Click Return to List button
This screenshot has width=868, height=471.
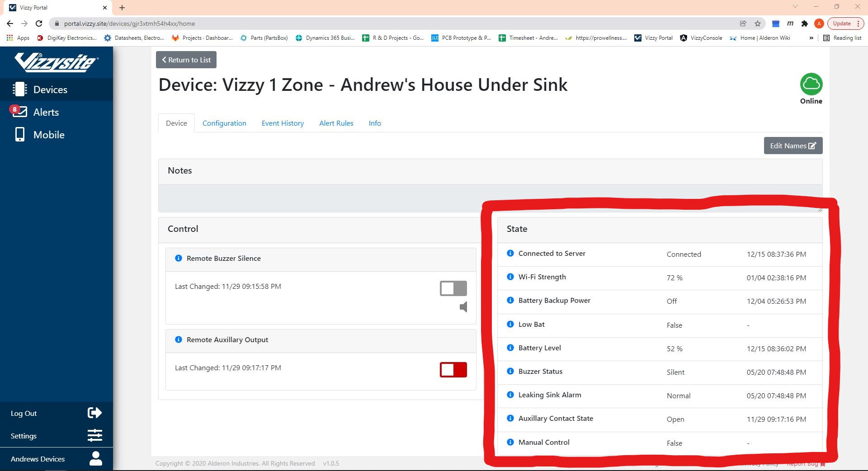coord(186,60)
